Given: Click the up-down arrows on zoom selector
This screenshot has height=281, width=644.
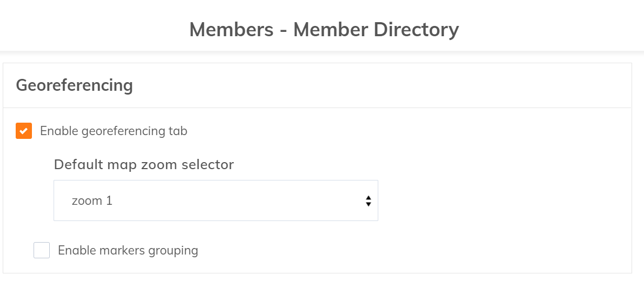Looking at the screenshot, I should 368,201.
